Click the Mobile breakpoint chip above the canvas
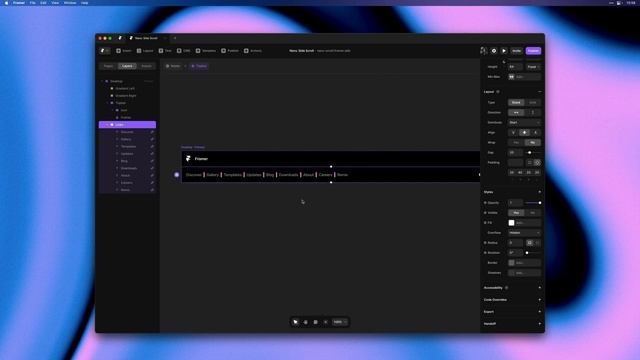This screenshot has width=640, height=360. tap(173, 66)
